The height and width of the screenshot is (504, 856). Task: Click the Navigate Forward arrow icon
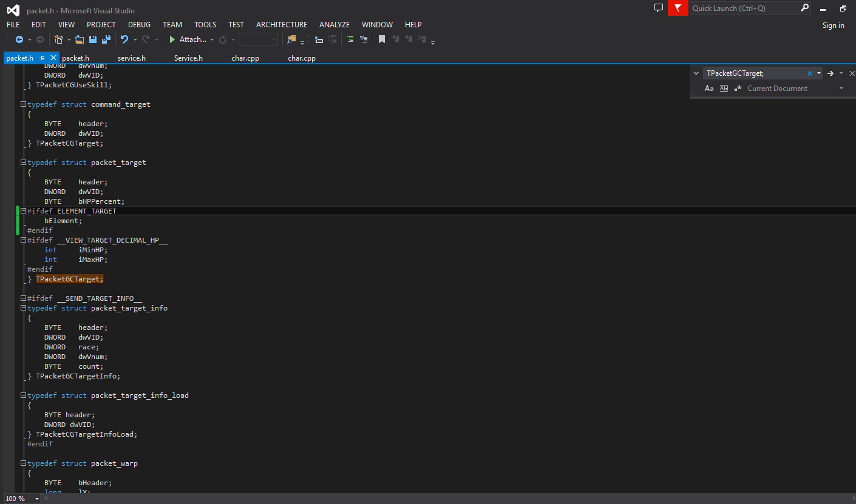tap(40, 39)
